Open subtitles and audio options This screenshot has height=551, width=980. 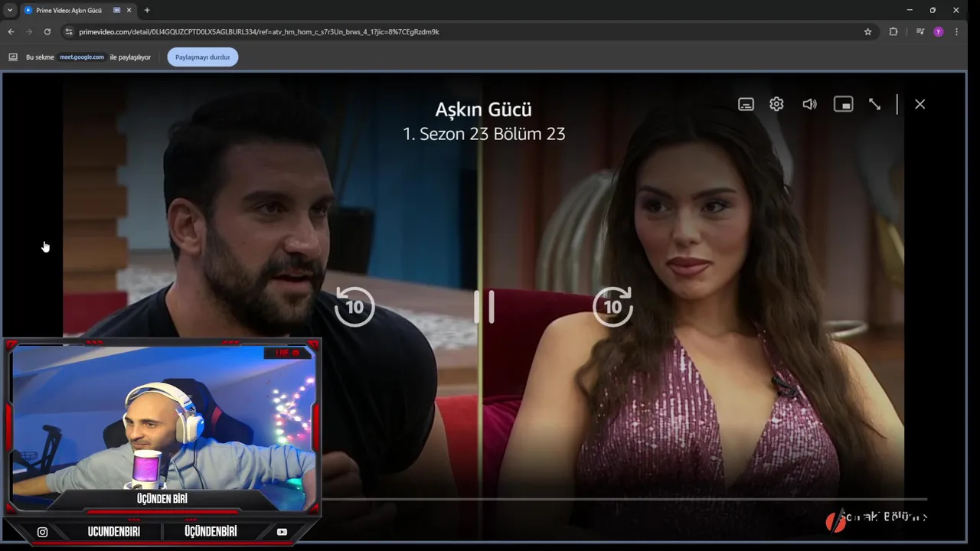tap(746, 104)
